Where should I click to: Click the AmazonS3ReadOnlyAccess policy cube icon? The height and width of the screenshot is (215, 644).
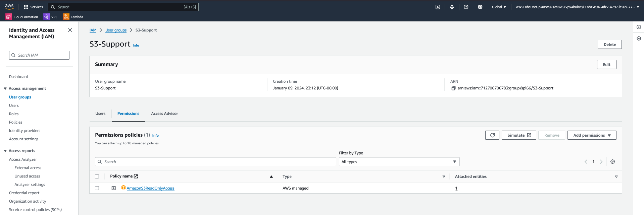pos(123,188)
